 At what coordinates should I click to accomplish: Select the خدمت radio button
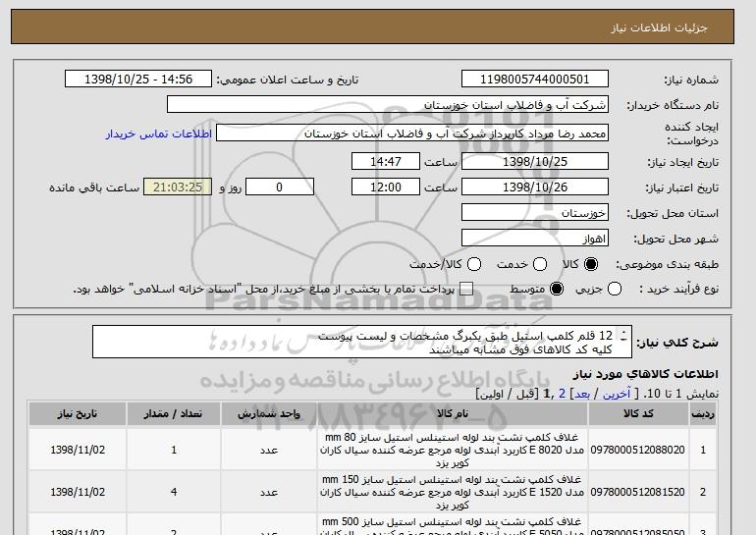[540, 264]
